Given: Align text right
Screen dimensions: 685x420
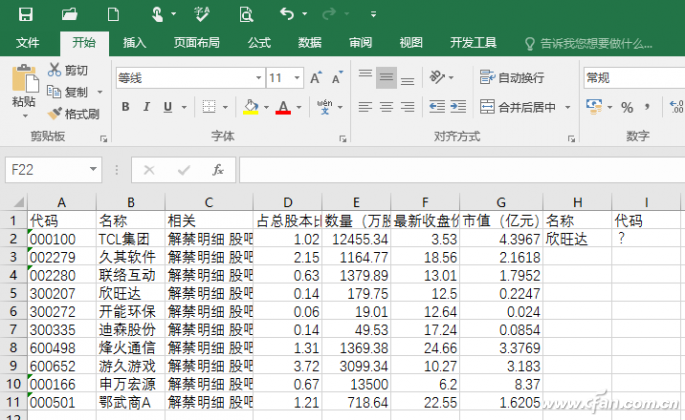Looking at the screenshot, I should [407, 107].
